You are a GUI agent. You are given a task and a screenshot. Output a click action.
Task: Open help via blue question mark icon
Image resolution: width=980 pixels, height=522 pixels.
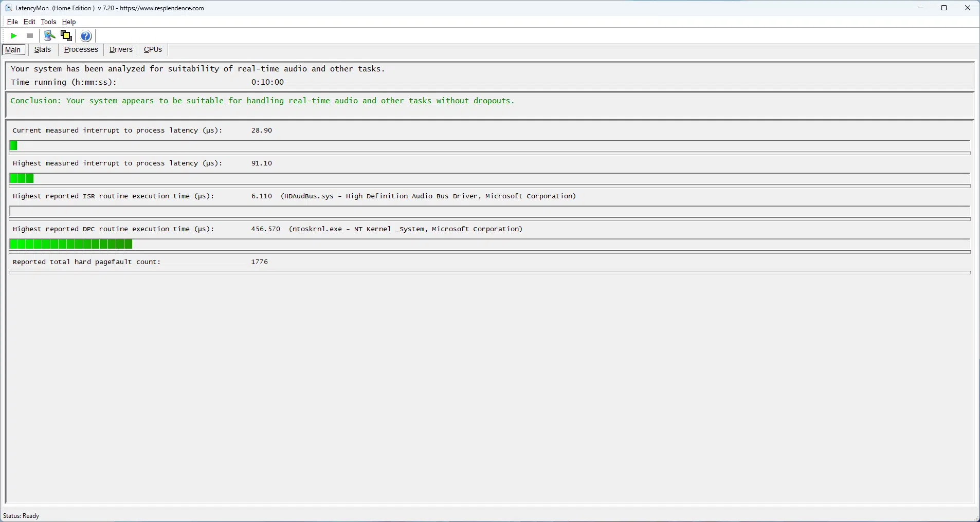coord(86,36)
